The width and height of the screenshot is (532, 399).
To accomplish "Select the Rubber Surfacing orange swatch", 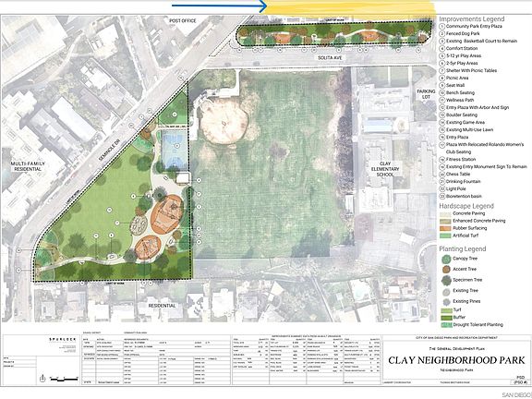I will click(445, 228).
